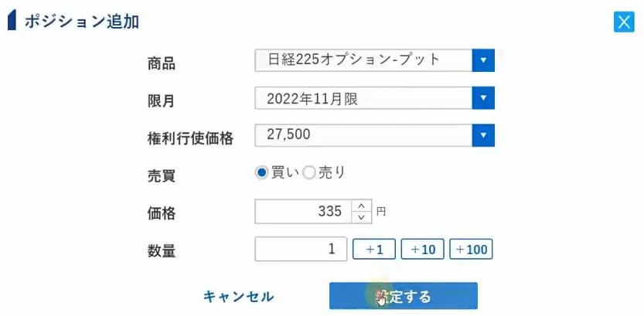Decrease price with the down arrow

361,216
